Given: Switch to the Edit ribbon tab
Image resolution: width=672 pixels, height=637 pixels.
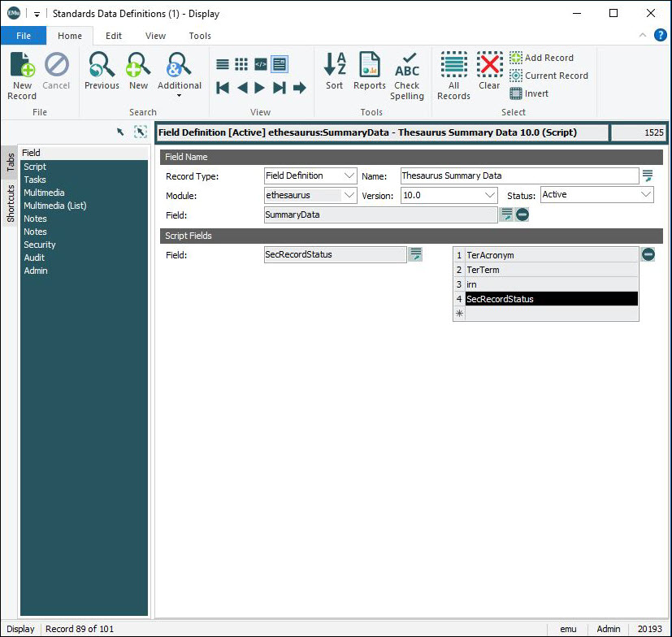Looking at the screenshot, I should (114, 36).
